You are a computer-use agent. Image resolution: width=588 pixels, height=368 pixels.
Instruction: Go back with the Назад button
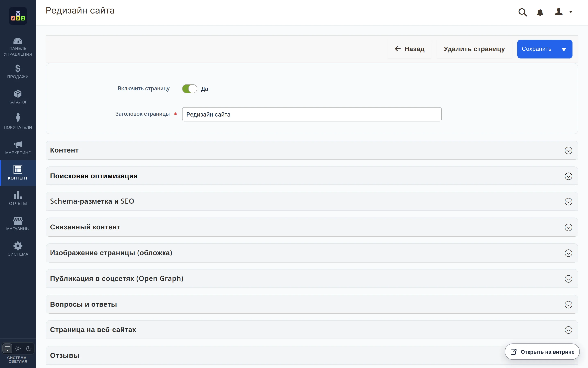410,49
